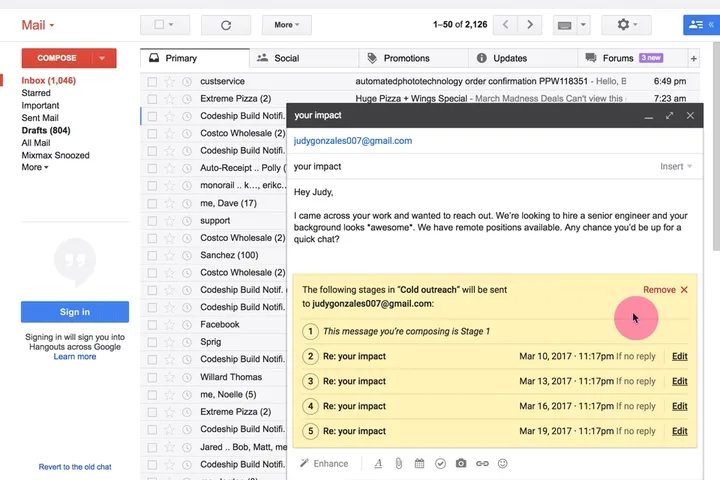Tick the me, Dave (17) checkbox

point(152,203)
